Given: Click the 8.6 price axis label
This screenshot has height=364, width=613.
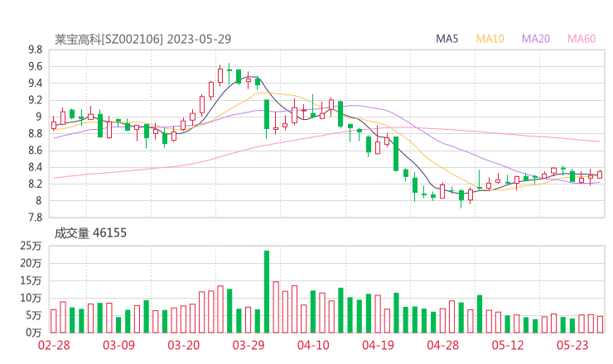Looking at the screenshot, I should [35, 151].
